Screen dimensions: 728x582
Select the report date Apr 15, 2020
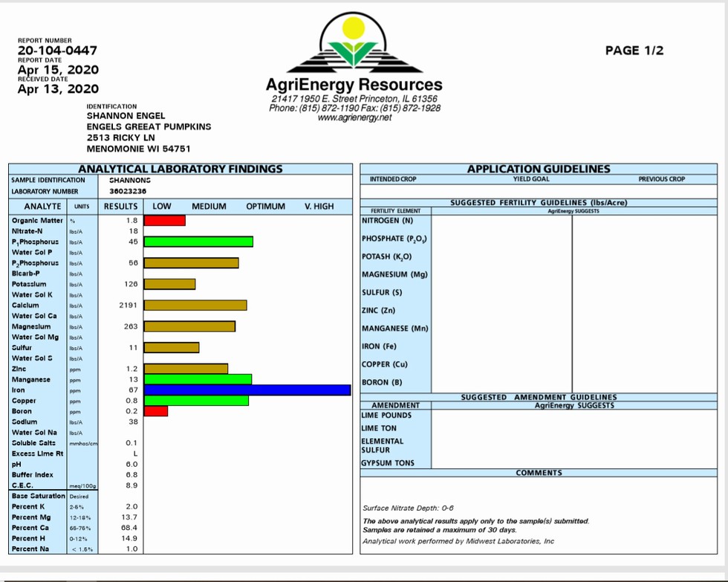58,70
